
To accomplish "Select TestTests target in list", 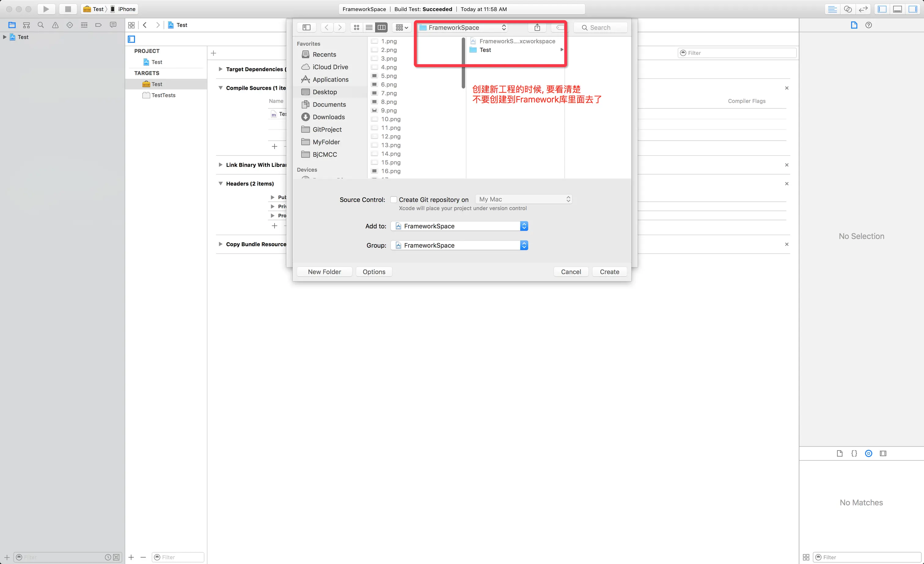I will [x=163, y=95].
